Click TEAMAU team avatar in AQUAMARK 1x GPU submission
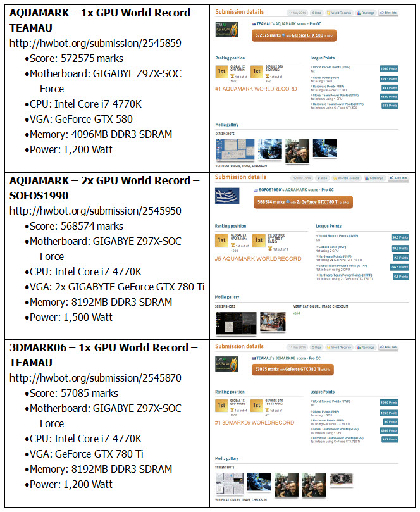Image resolution: width=420 pixels, height=512 pixels. pos(227,30)
